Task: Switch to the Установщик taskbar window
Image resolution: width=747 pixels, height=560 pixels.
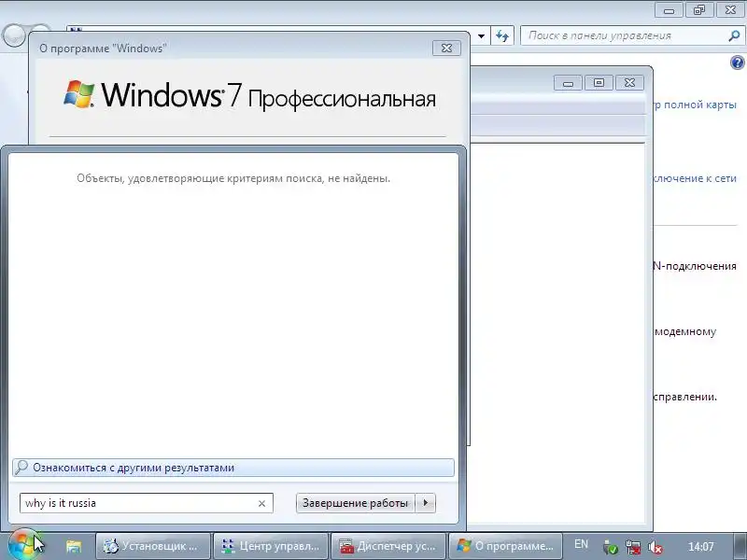Action: click(153, 546)
